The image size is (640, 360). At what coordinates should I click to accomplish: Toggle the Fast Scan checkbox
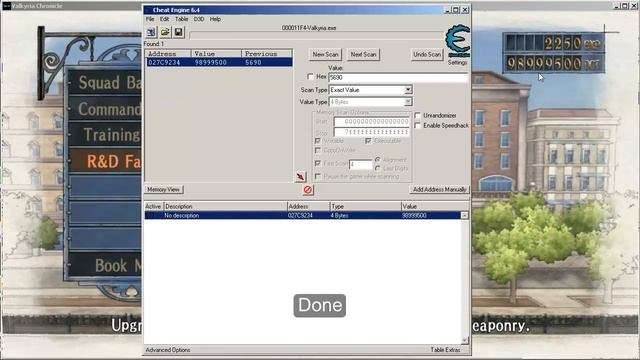point(318,163)
